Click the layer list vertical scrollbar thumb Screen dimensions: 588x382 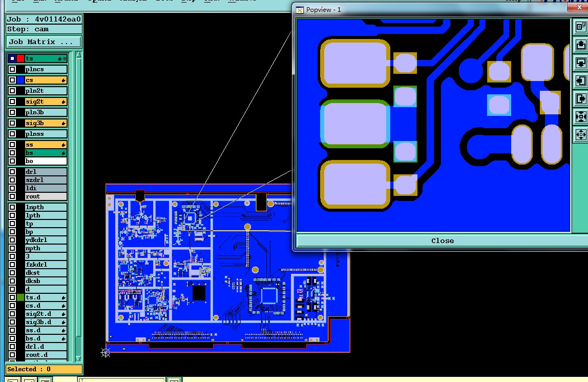point(78,198)
